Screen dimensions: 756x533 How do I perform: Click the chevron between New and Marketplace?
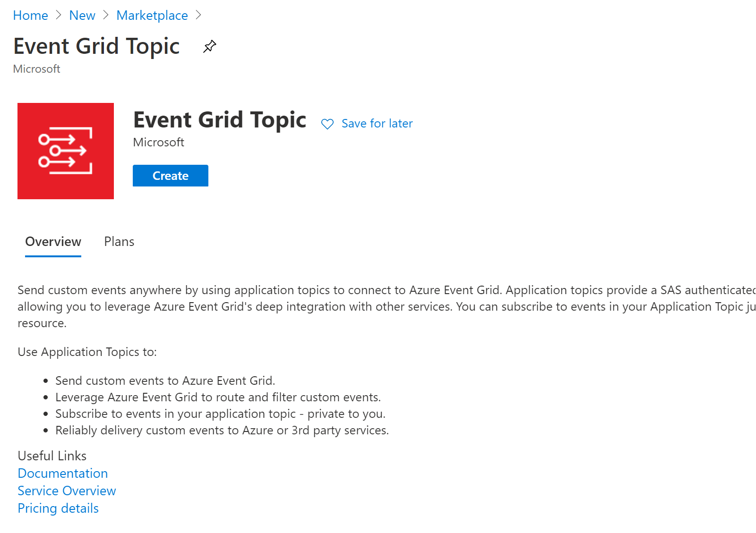[x=104, y=15]
